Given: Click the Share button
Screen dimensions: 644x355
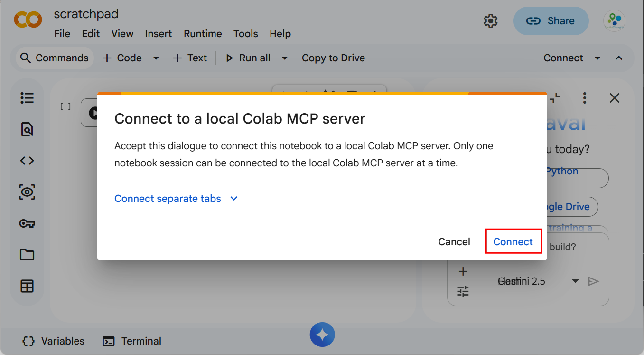Looking at the screenshot, I should click(551, 21).
